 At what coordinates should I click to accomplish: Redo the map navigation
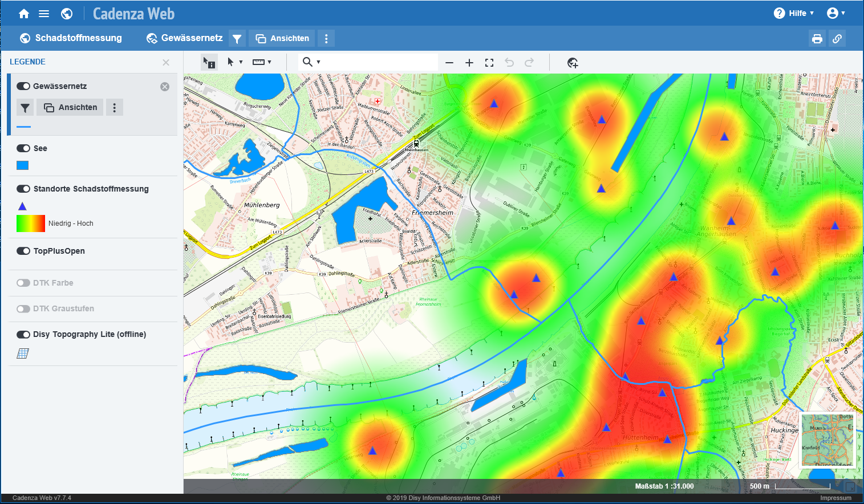[529, 63]
